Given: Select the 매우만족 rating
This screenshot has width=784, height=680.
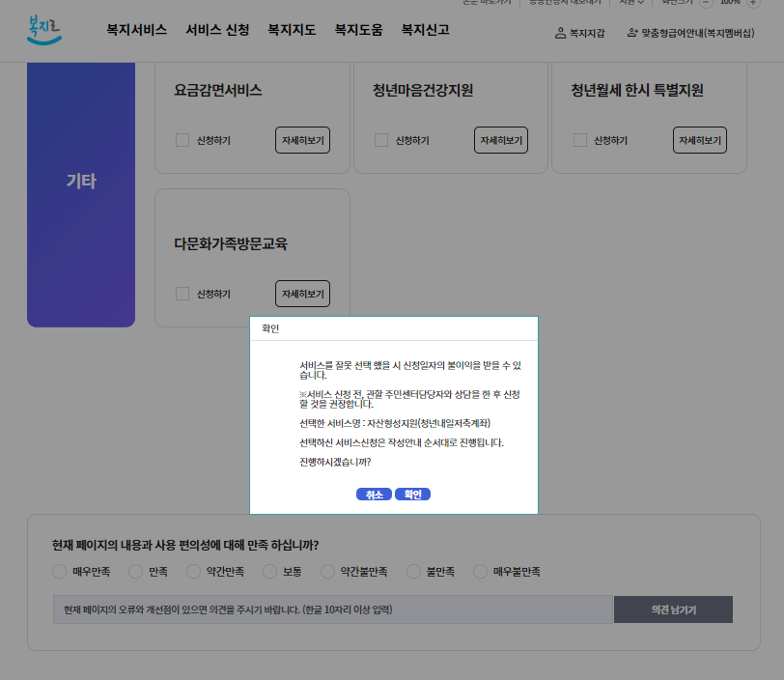Looking at the screenshot, I should [60, 572].
